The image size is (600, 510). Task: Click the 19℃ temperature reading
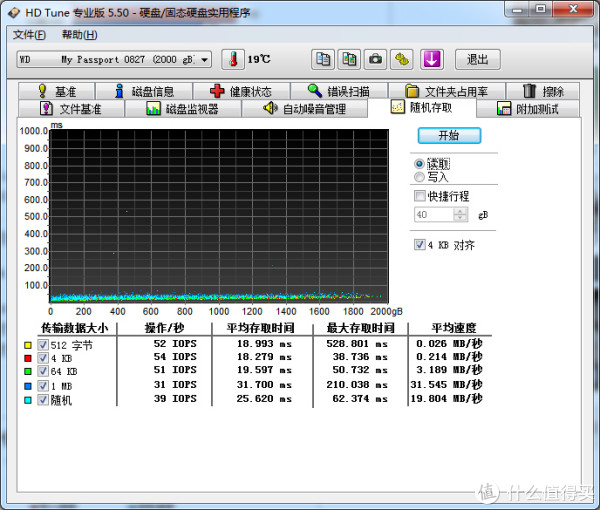(x=259, y=59)
